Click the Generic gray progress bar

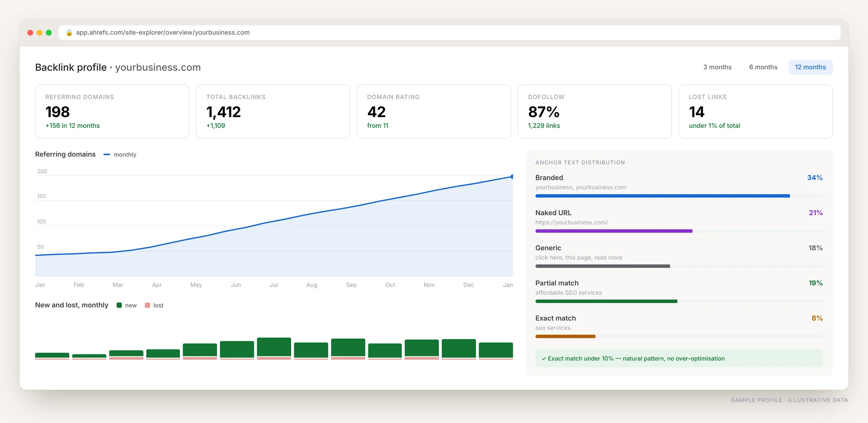coord(679,266)
